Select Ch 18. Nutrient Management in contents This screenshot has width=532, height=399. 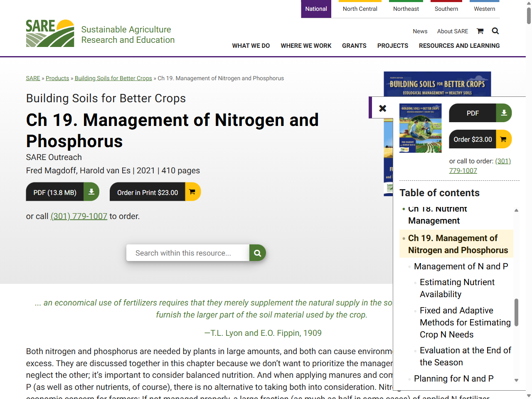437,214
